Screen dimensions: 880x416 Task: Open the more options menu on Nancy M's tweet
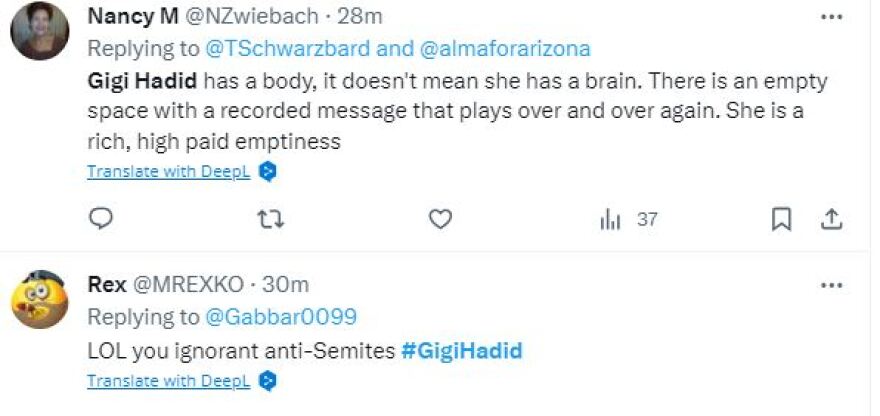831,17
